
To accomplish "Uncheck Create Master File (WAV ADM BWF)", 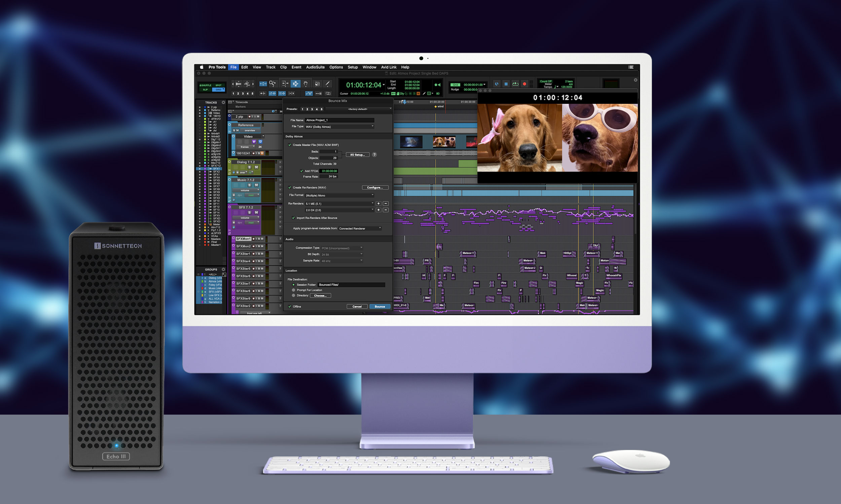I will coord(290,145).
